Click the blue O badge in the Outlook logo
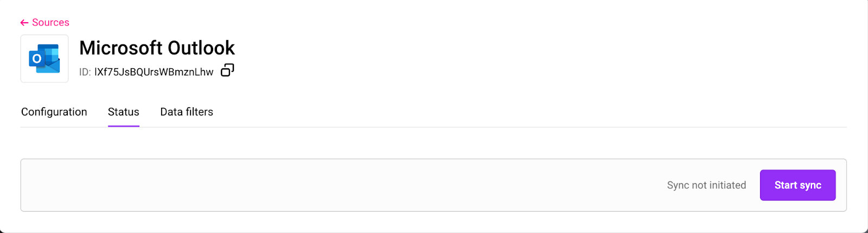 click(36, 59)
